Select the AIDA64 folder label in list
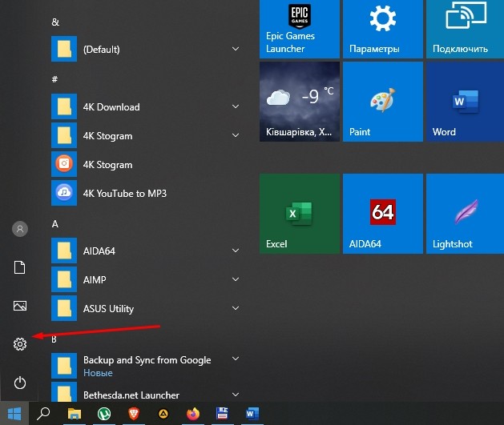This screenshot has width=504, height=425. point(99,251)
